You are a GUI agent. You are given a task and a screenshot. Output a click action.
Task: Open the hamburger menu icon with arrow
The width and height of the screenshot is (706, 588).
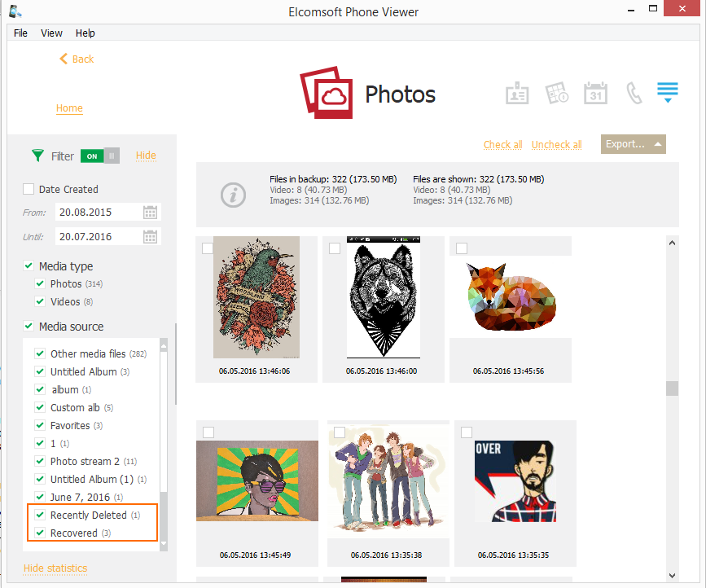668,92
